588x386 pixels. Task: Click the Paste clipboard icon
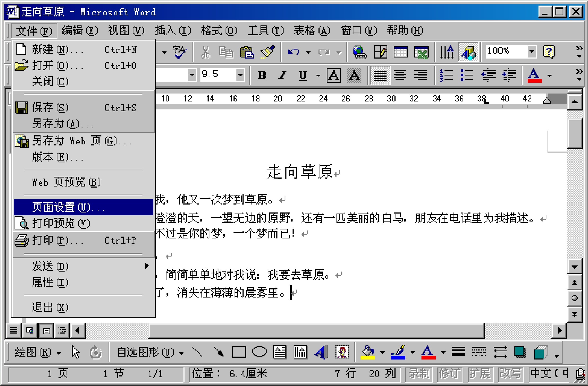click(x=247, y=52)
